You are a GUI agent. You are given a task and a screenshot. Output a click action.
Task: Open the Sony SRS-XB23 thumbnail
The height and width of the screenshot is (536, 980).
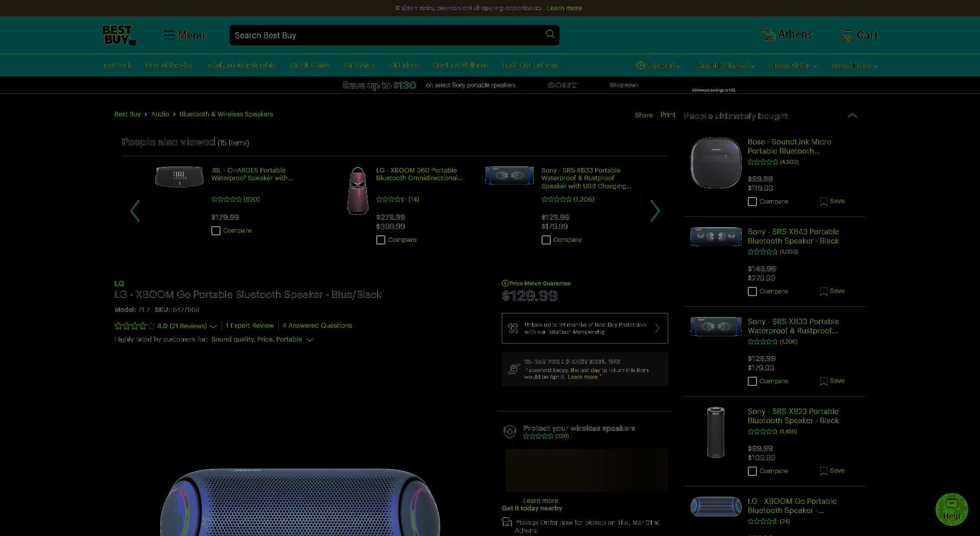point(716,432)
